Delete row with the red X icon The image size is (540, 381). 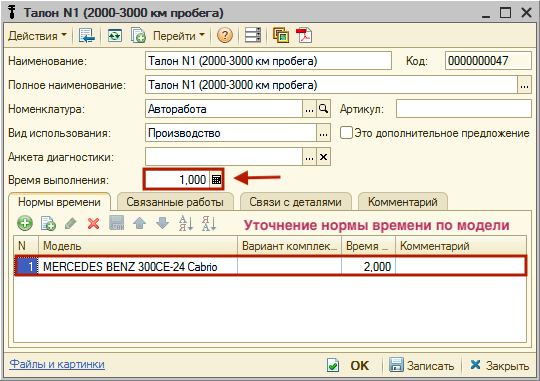tap(93, 224)
